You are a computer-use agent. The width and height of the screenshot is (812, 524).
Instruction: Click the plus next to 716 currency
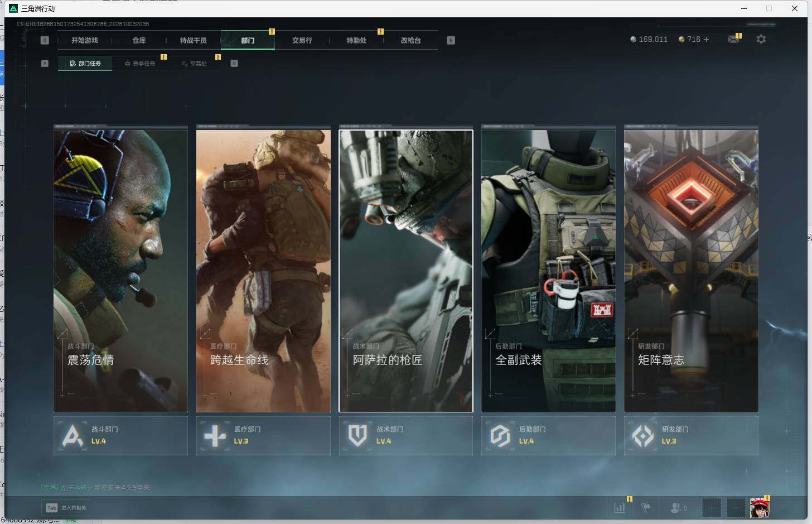706,39
